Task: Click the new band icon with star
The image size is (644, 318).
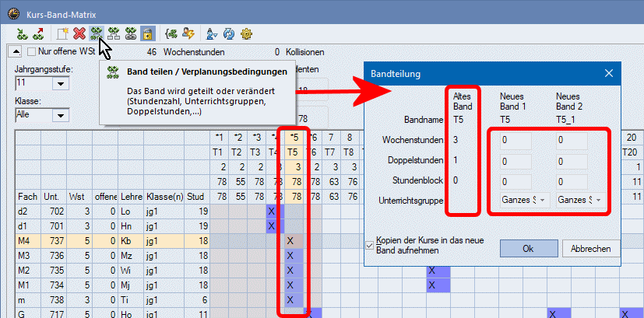Action: tap(62, 33)
